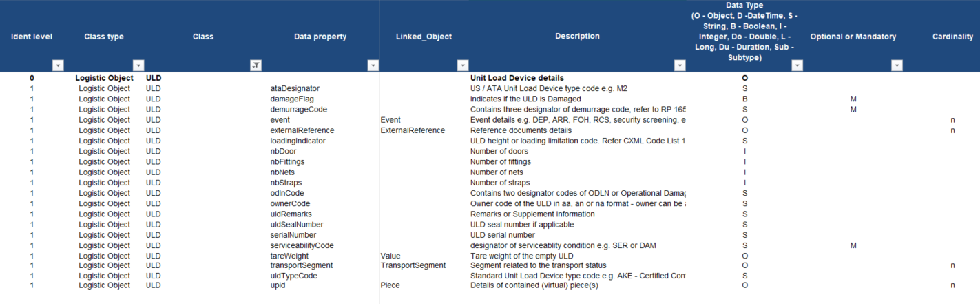This screenshot has width=980, height=304.
Task: Click 'Segment related to the transport status' cell
Action: pos(538,265)
